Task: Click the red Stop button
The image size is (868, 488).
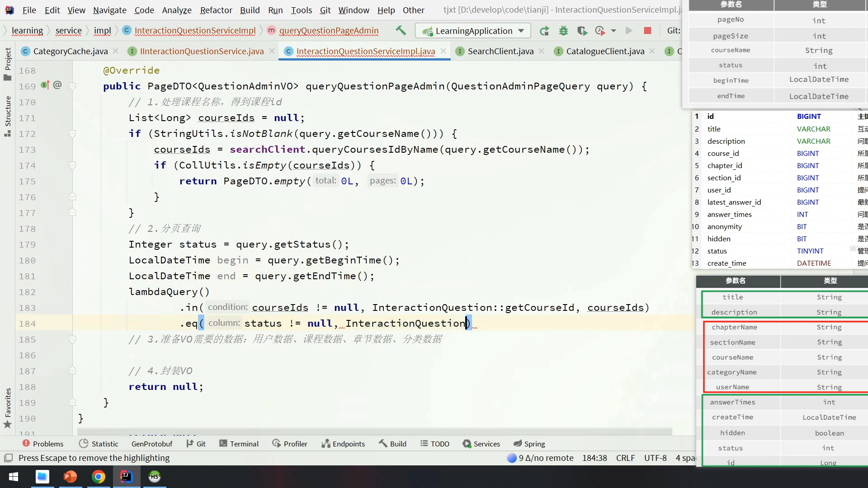Action: pos(647,31)
